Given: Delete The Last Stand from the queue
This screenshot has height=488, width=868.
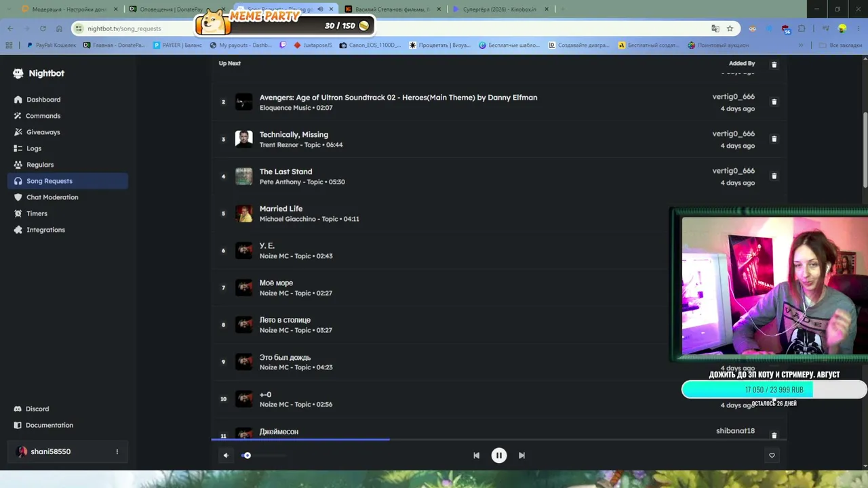Looking at the screenshot, I should point(774,176).
